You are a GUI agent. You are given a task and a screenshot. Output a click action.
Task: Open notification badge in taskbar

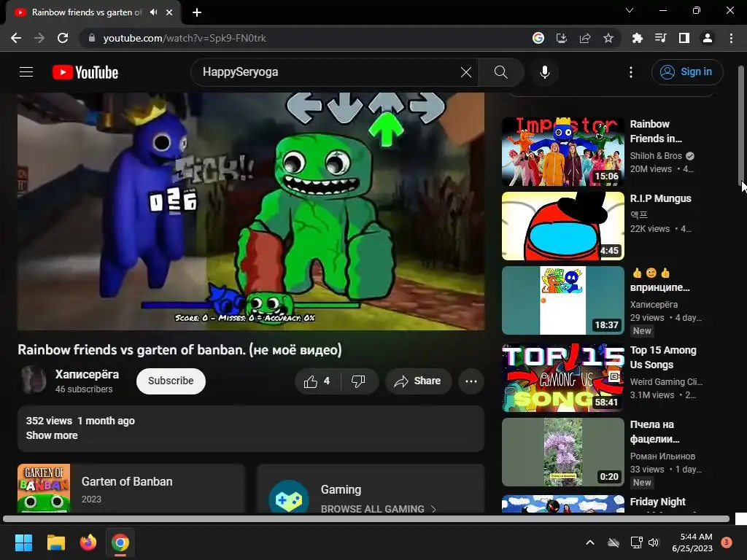click(x=727, y=542)
